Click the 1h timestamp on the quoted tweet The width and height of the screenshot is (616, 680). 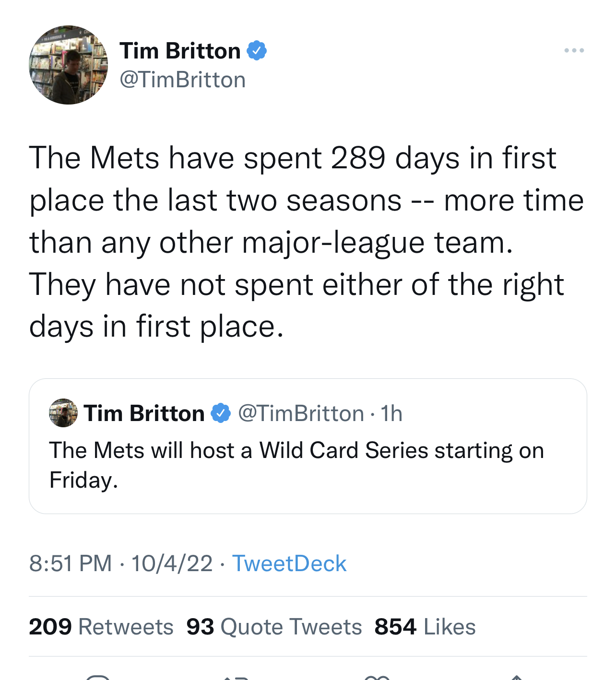(x=391, y=413)
